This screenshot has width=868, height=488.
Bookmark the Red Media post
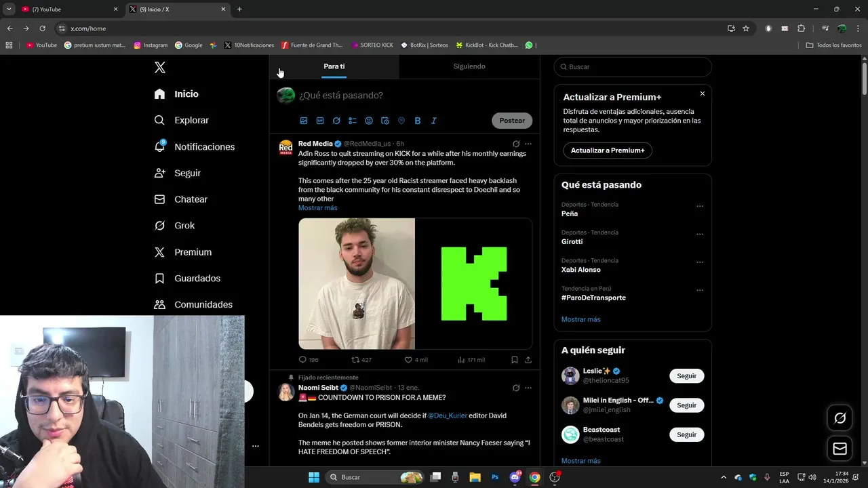[515, 360]
